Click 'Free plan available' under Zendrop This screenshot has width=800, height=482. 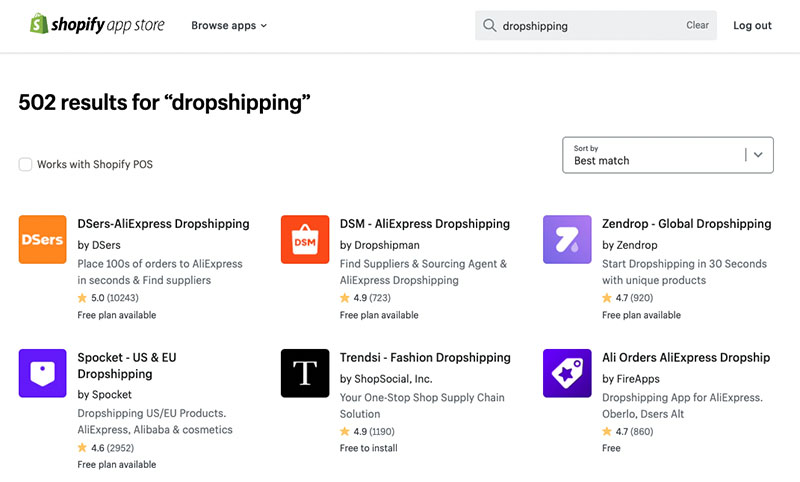coord(641,315)
